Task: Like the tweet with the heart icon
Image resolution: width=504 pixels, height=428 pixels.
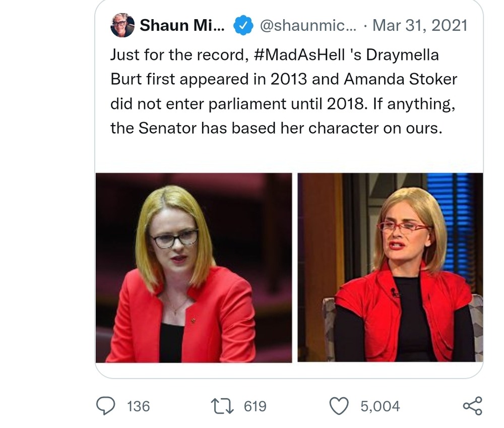Action: coord(339,406)
